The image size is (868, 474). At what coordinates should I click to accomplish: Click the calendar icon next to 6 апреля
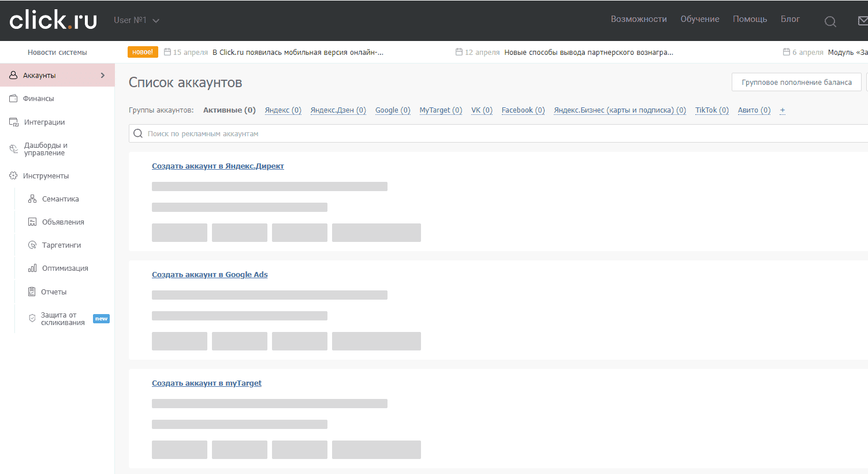[x=787, y=52]
